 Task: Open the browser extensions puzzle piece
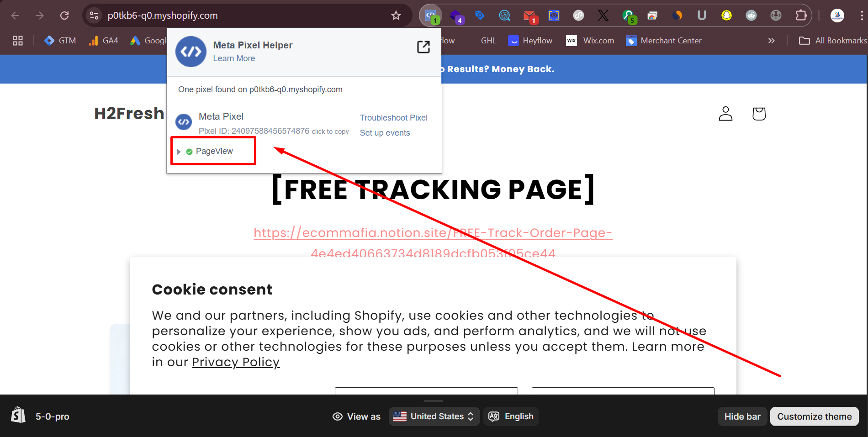[801, 15]
